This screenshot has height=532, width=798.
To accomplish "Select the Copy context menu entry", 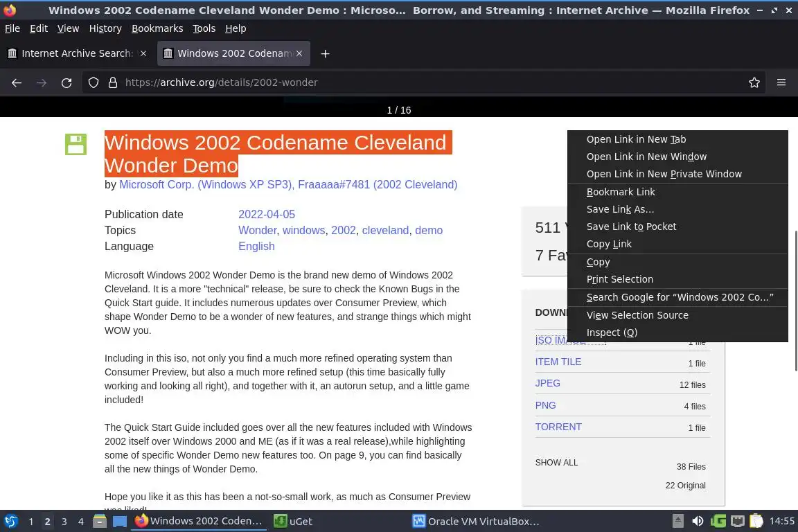I will pos(677,262).
